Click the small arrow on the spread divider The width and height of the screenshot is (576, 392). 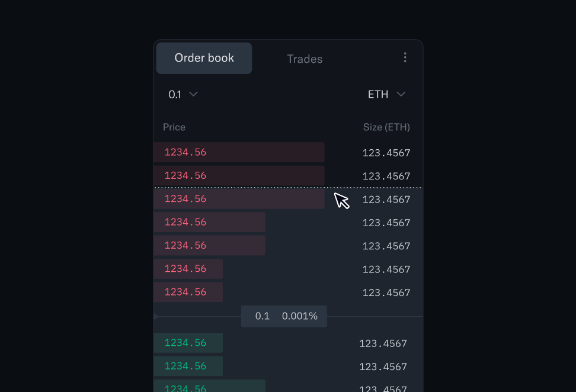(x=156, y=316)
